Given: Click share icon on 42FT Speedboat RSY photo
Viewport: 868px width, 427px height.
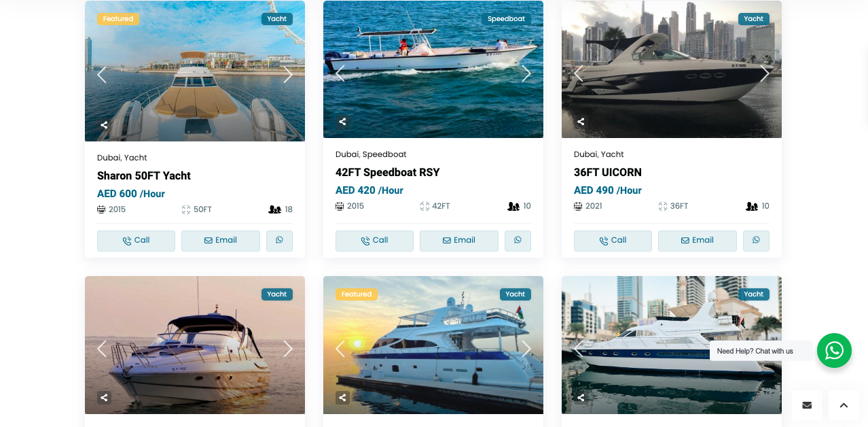Looking at the screenshot, I should (342, 122).
